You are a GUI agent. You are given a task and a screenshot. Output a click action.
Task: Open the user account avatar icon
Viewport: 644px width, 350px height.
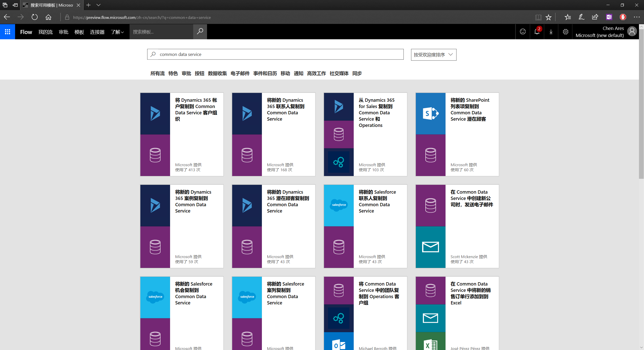pyautogui.click(x=632, y=32)
